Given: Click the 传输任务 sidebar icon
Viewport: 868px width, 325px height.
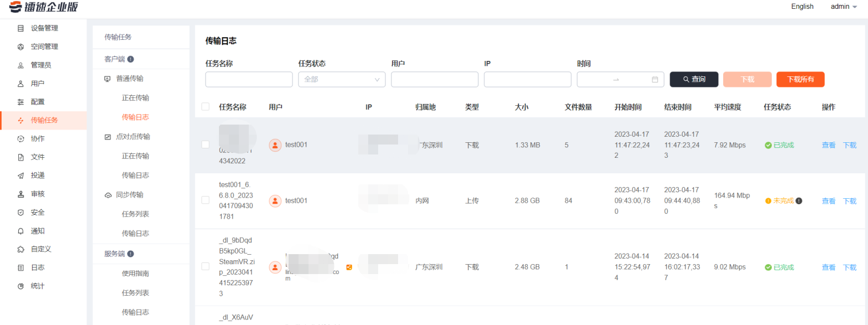Looking at the screenshot, I should tap(20, 120).
